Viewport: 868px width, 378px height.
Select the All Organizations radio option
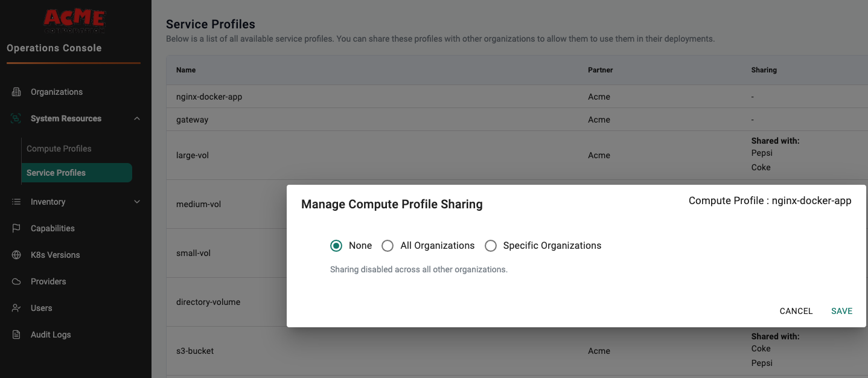pos(388,246)
